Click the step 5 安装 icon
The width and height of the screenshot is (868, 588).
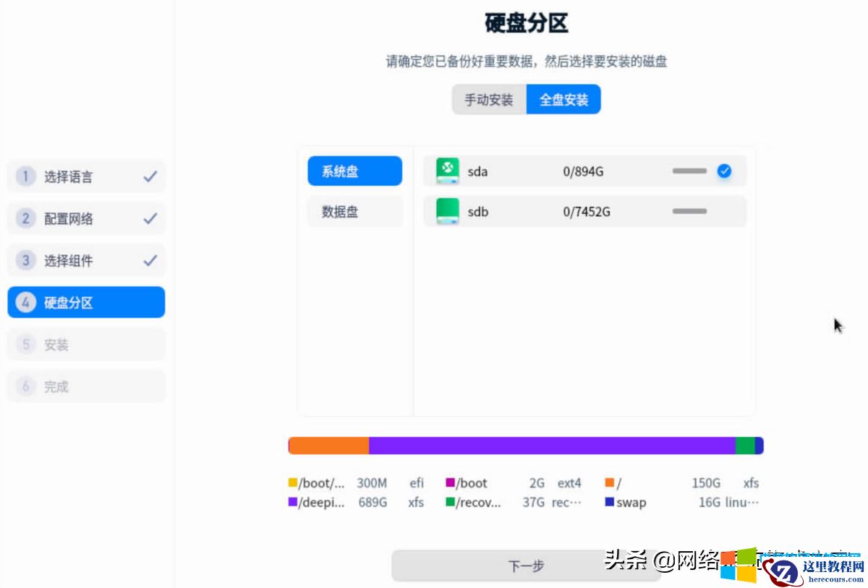pyautogui.click(x=25, y=344)
